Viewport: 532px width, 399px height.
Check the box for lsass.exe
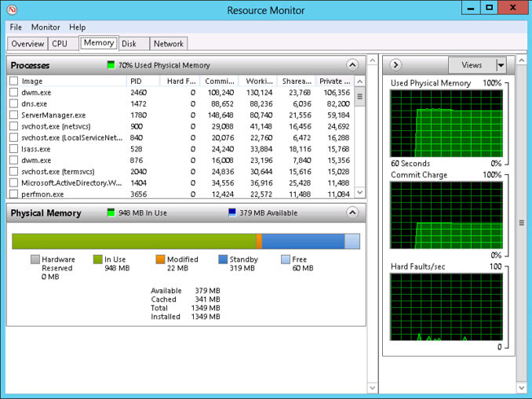pyautogui.click(x=13, y=149)
